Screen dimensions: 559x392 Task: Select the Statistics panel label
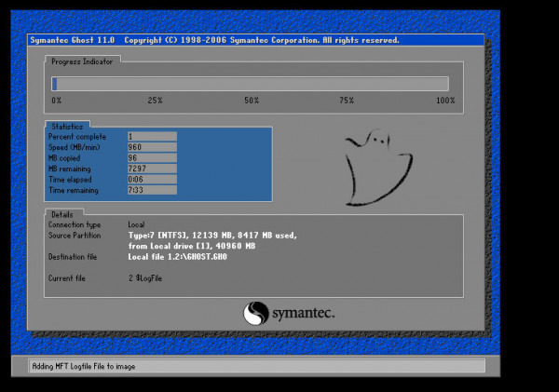click(67, 127)
